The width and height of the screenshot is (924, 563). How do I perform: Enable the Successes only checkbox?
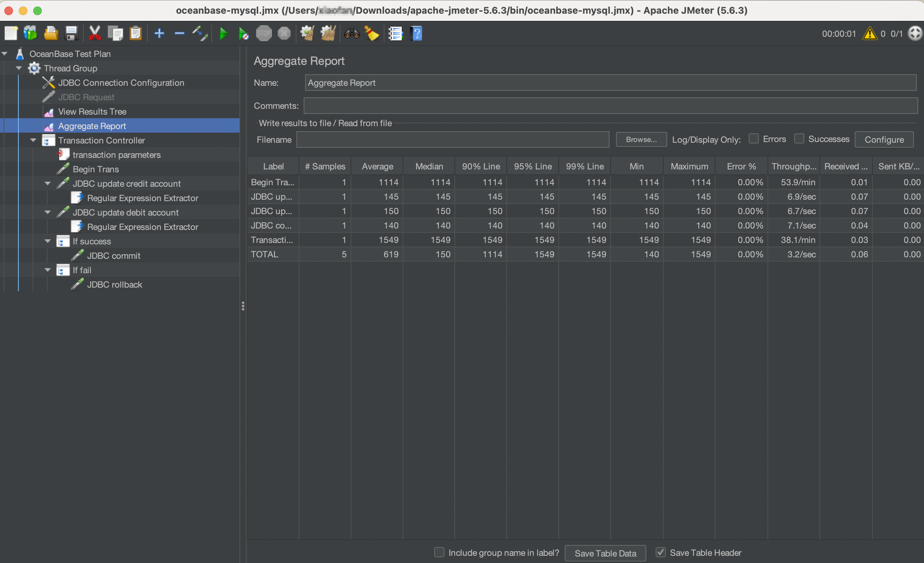coord(799,139)
